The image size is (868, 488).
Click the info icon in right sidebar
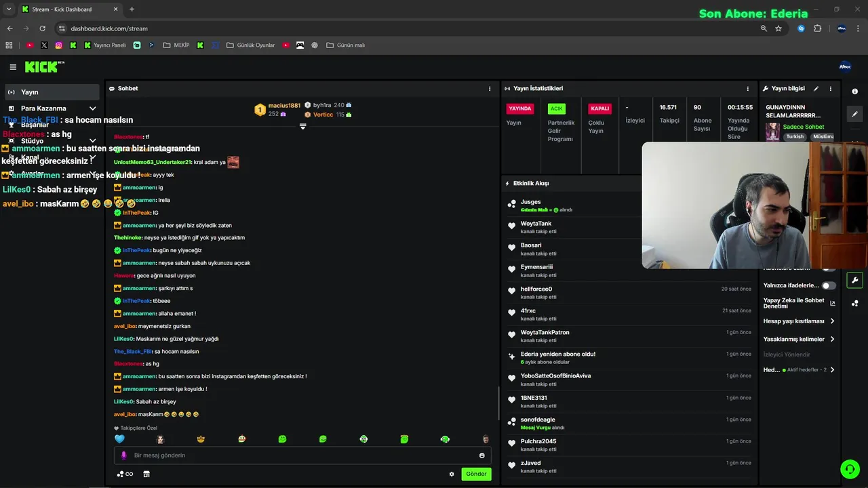click(855, 91)
